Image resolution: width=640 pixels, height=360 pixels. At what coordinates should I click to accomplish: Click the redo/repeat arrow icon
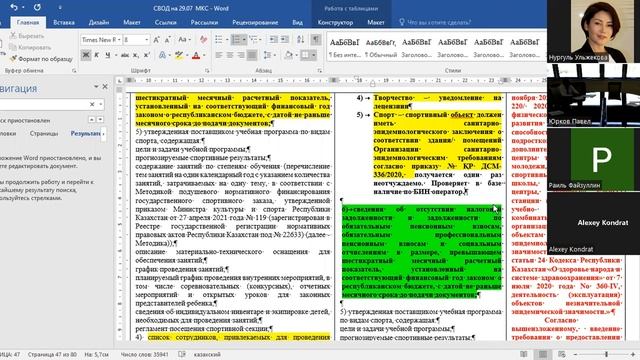pyautogui.click(x=37, y=7)
